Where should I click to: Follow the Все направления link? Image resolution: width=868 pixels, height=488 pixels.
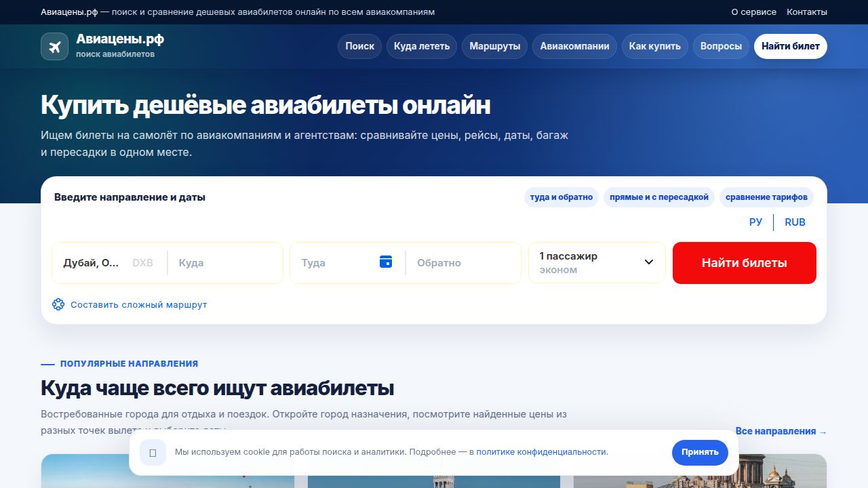pyautogui.click(x=781, y=431)
